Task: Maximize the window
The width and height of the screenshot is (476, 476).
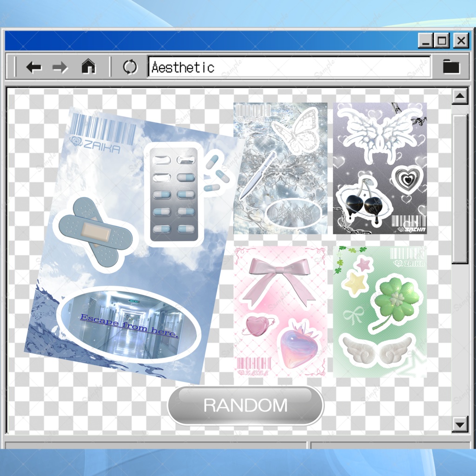Action: coord(442,40)
